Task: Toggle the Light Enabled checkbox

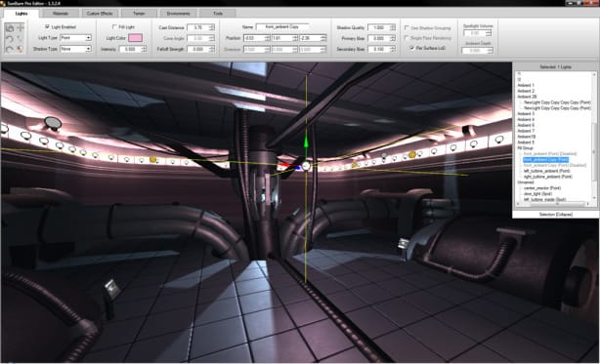Action: pyautogui.click(x=48, y=26)
